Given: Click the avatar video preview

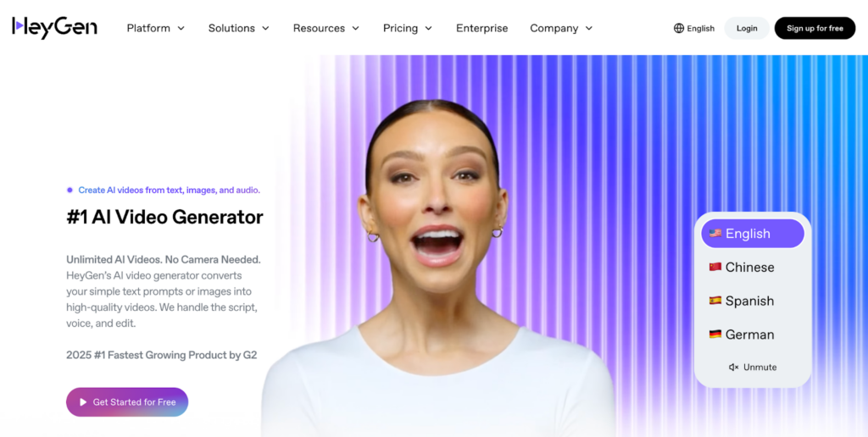Looking at the screenshot, I should coord(437,266).
